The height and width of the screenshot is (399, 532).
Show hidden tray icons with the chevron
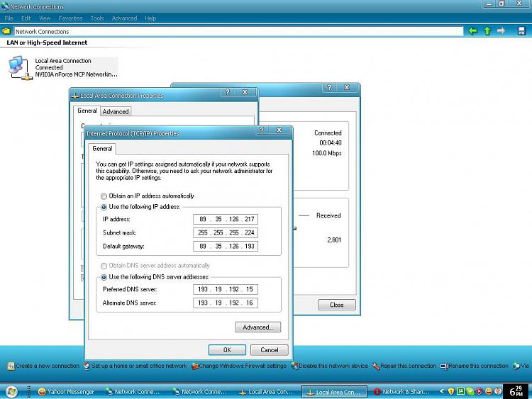point(442,391)
